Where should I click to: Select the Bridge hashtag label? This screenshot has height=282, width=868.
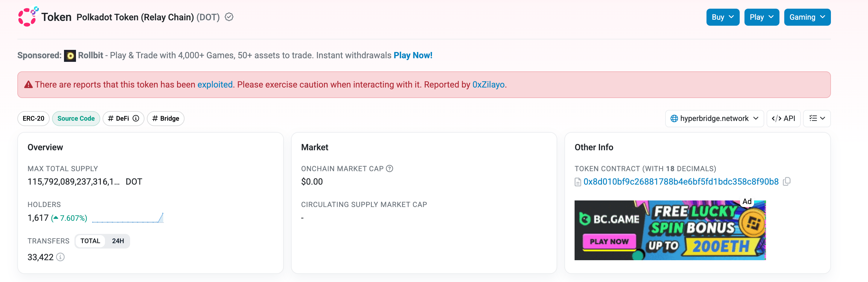tap(166, 119)
